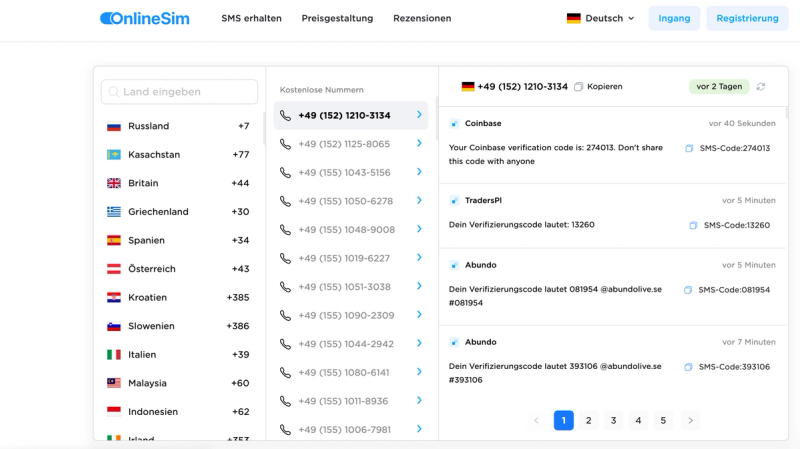Select current pagination page 1
The height and width of the screenshot is (449, 800).
click(x=564, y=420)
